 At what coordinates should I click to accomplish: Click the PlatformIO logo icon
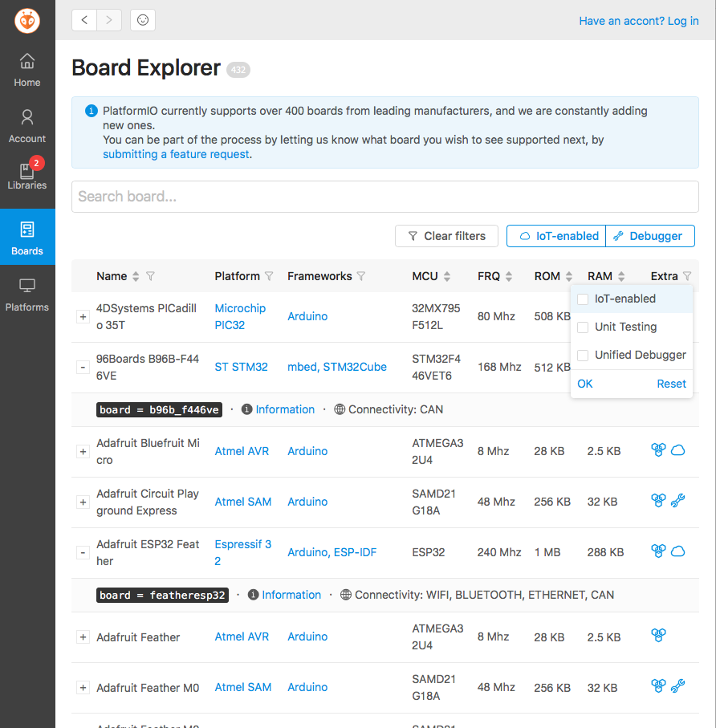pyautogui.click(x=27, y=21)
